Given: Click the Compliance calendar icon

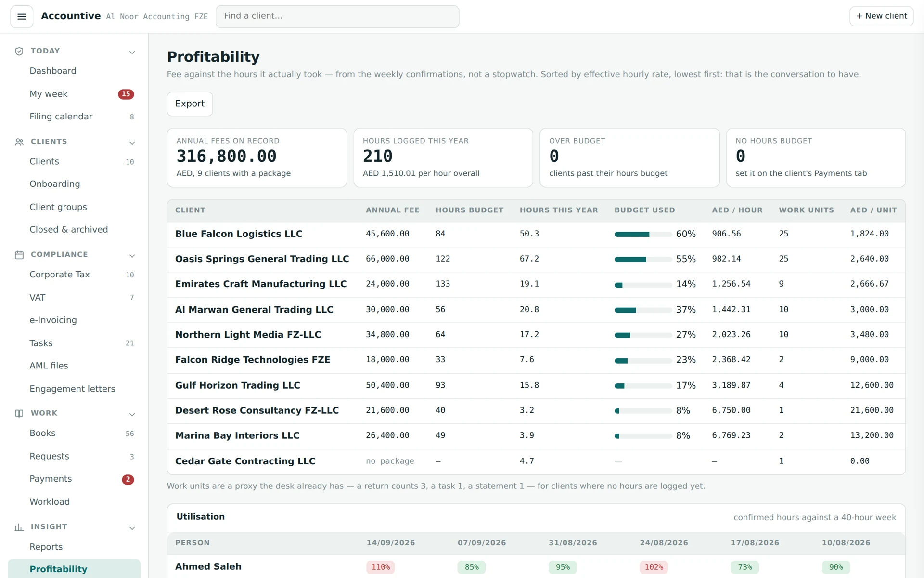Looking at the screenshot, I should click(19, 255).
